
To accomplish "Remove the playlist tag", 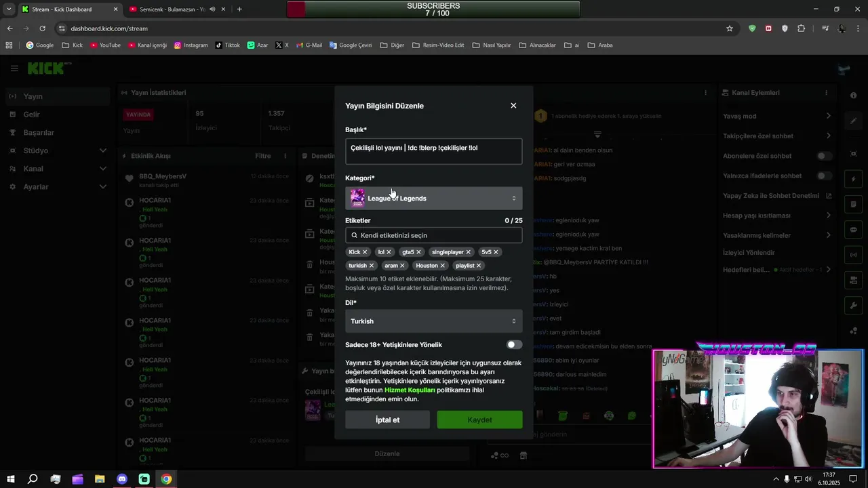I will 479,266.
